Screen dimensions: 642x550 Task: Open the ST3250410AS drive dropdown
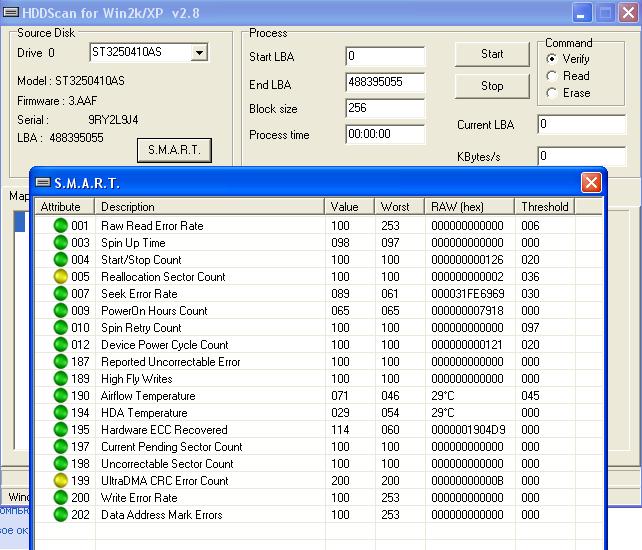tap(199, 52)
